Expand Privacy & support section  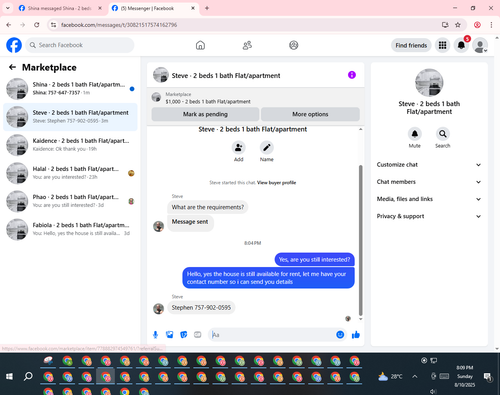point(429,216)
